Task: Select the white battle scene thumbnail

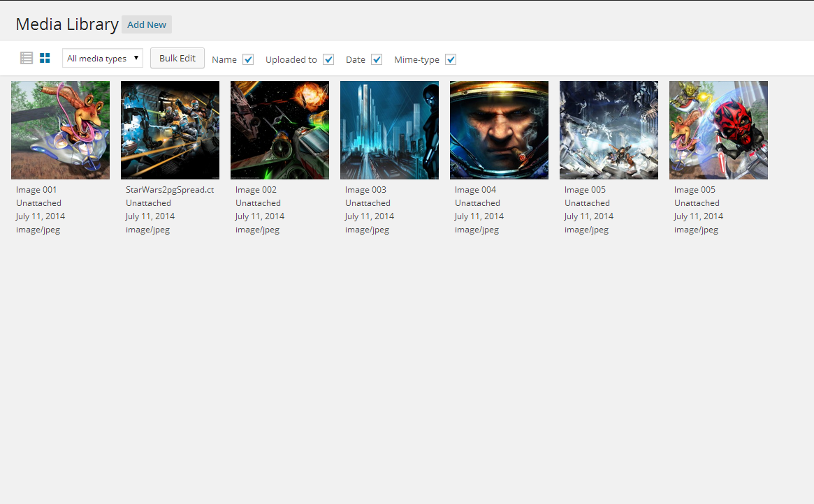Action: 609,130
